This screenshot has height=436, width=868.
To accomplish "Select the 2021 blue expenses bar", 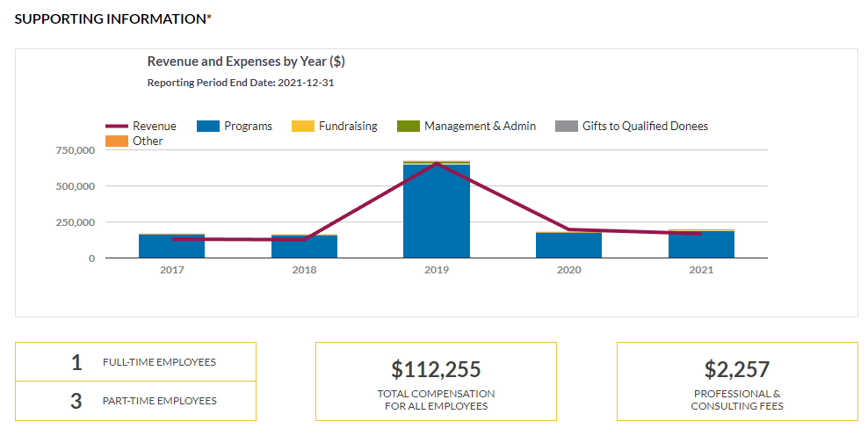I will click(x=701, y=245).
